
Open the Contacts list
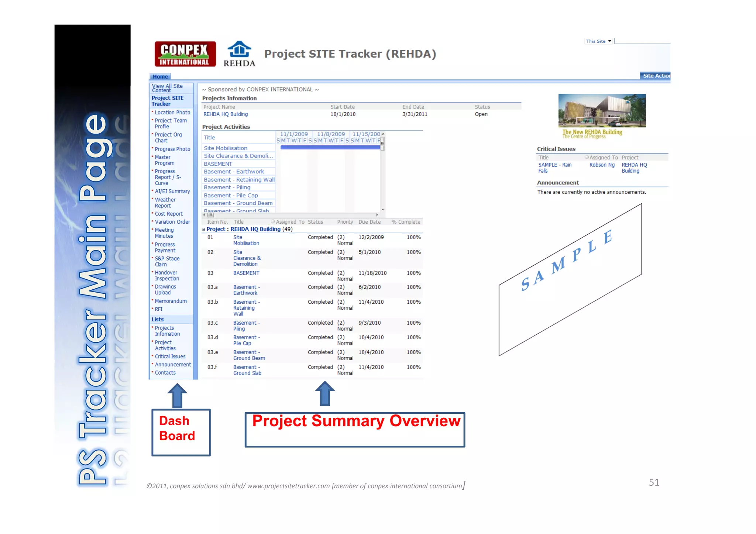pyautogui.click(x=165, y=373)
